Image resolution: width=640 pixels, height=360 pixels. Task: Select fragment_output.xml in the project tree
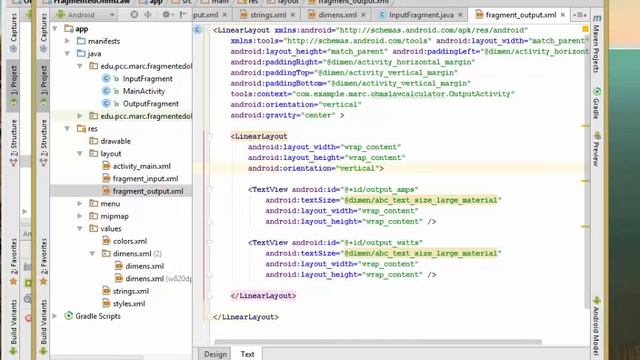point(148,191)
